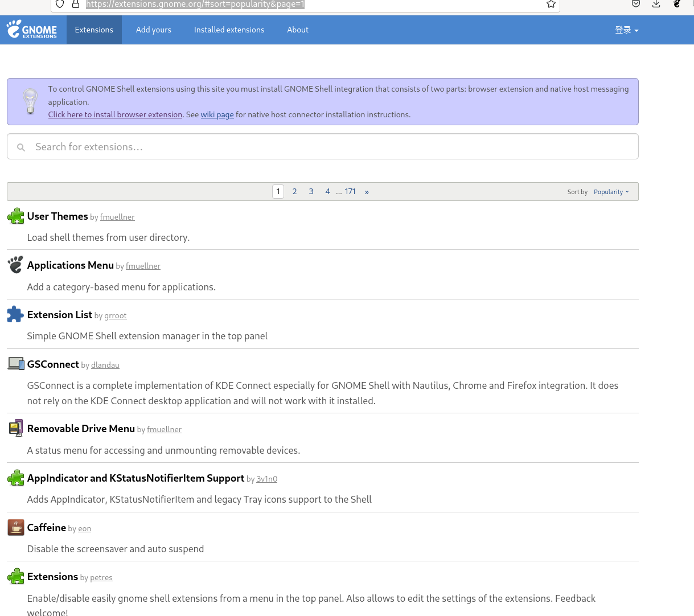694x616 pixels.
Task: Go to page 4
Action: 327,191
